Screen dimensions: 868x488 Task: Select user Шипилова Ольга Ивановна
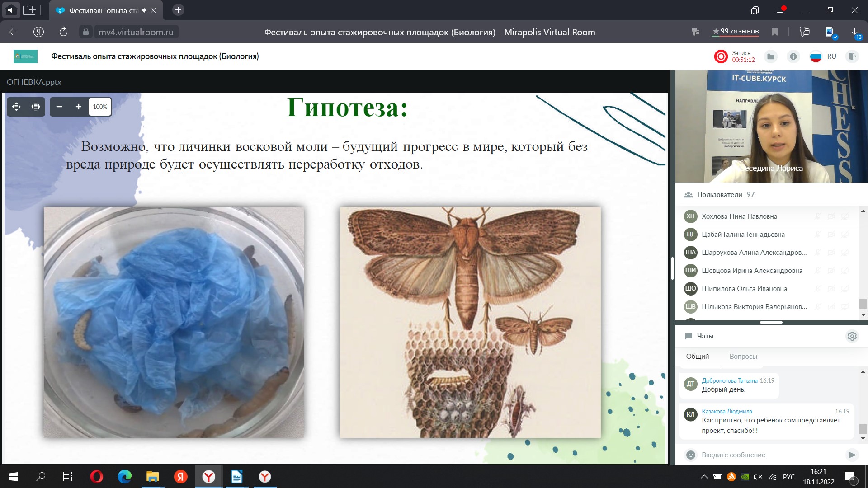744,289
